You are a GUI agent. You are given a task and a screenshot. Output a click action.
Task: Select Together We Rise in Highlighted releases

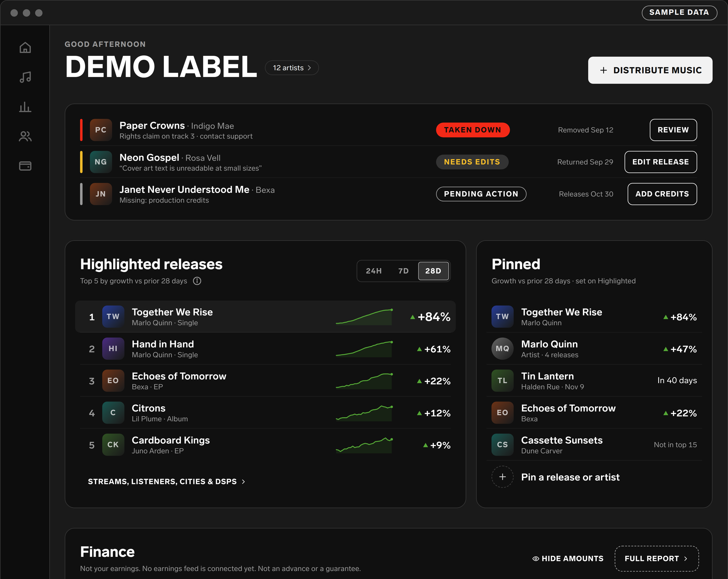265,316
